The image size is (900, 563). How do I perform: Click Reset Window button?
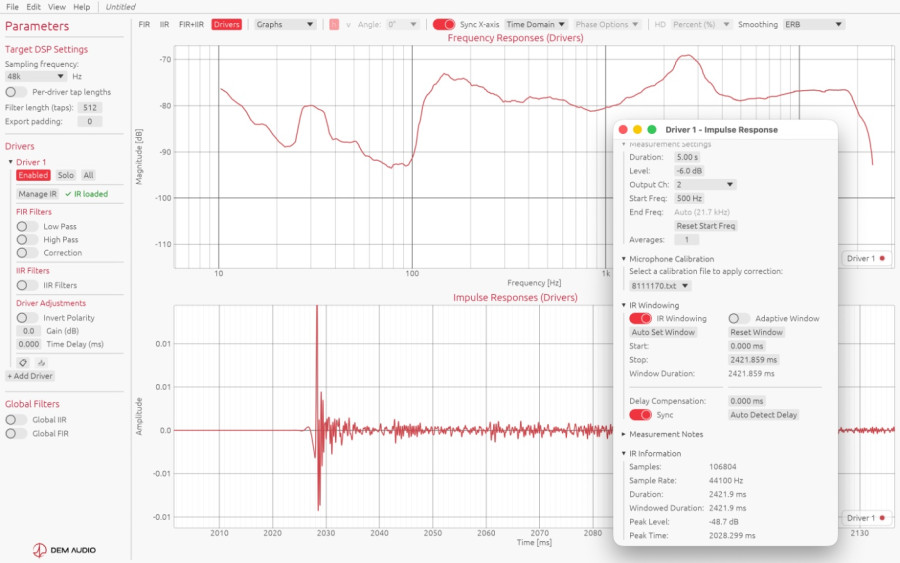pyautogui.click(x=757, y=332)
